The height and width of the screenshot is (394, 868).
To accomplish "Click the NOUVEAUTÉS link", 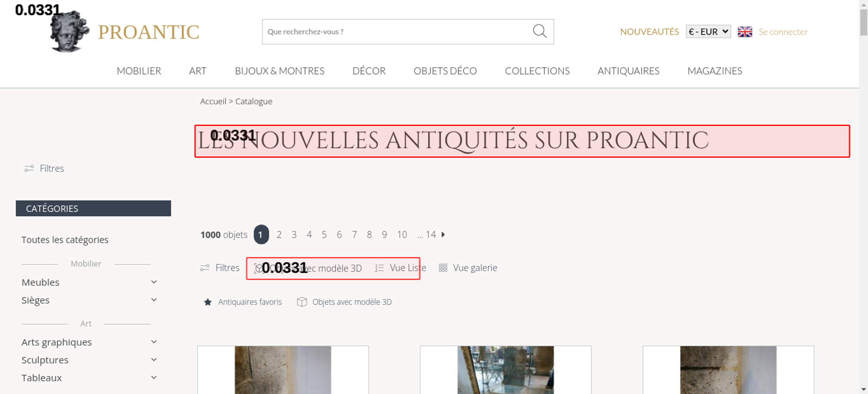I will click(x=649, y=32).
